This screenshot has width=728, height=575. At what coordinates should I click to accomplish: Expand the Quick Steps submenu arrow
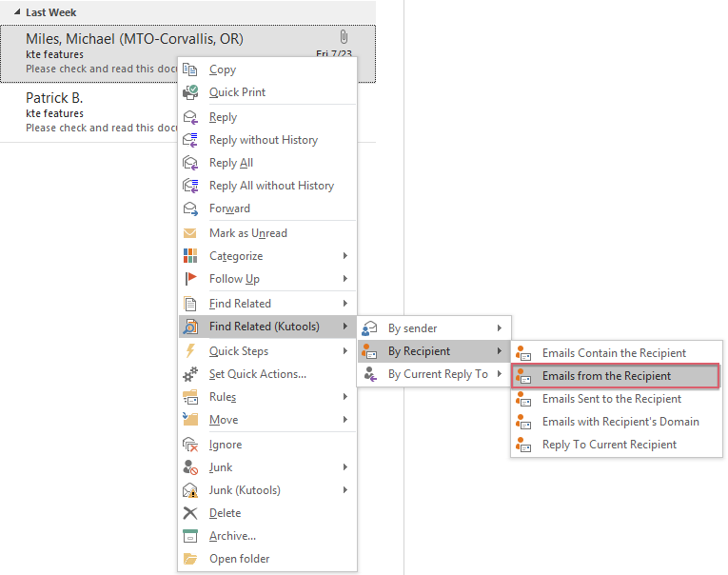[x=344, y=350]
